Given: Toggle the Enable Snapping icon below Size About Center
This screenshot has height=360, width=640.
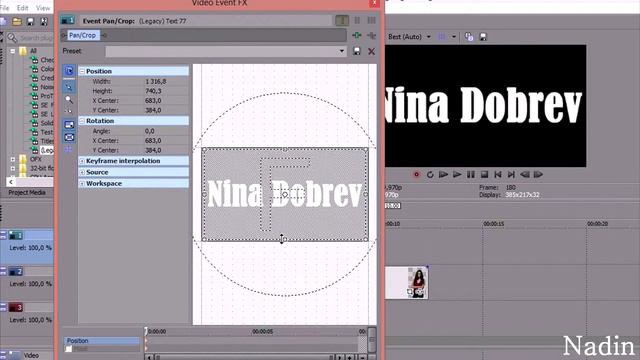Looking at the screenshot, I should (69, 149).
